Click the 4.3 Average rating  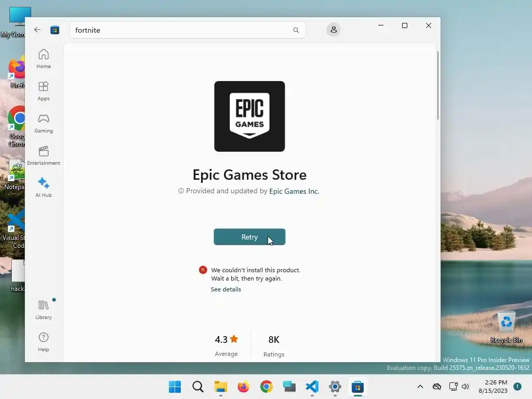pos(227,345)
